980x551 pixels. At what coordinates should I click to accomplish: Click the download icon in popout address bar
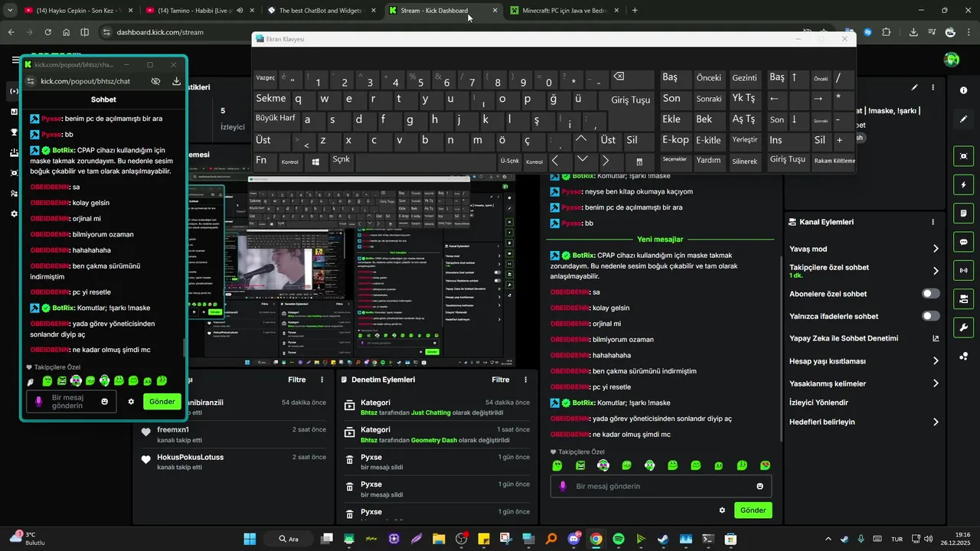176,81
